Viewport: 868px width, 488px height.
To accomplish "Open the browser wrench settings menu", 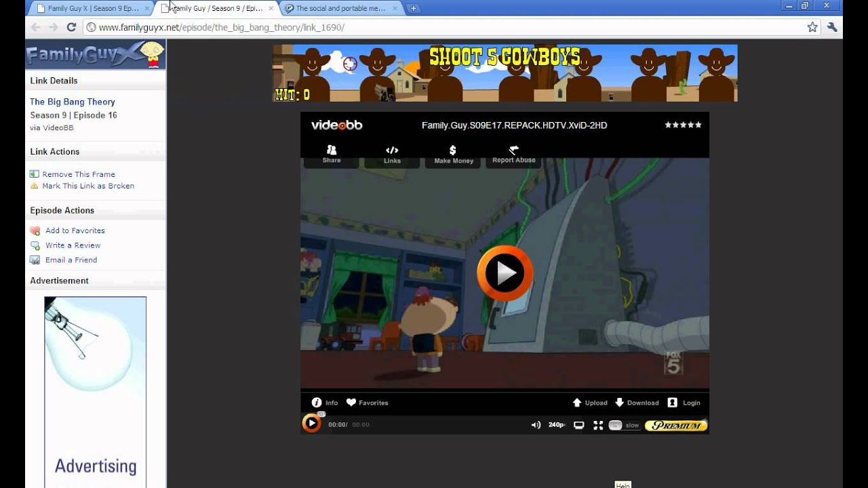I will coord(833,27).
